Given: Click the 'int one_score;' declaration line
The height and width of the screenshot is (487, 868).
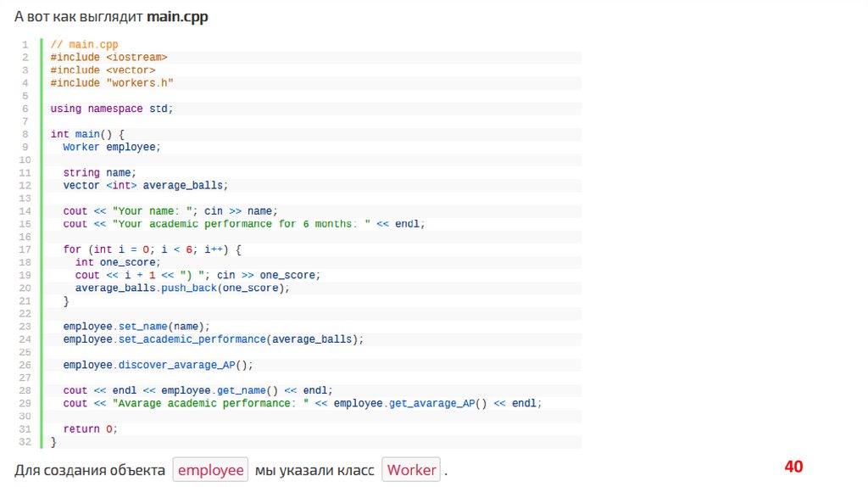Looking at the screenshot, I should point(118,262).
